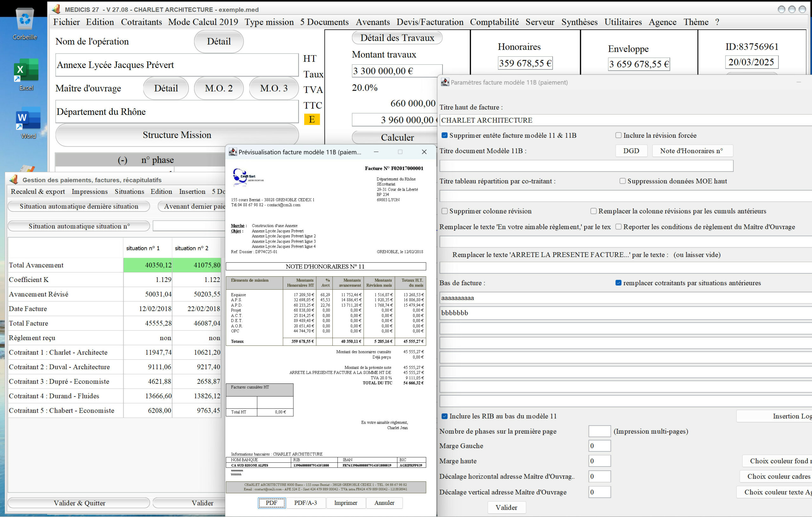Click the Prévisualisation facture window icon
The width and height of the screenshot is (812, 517).
click(233, 152)
